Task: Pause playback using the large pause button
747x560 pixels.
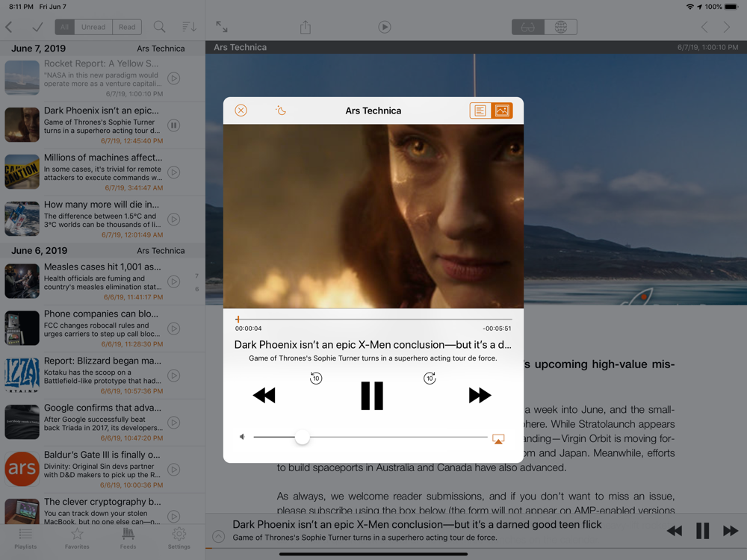Action: 372,395
